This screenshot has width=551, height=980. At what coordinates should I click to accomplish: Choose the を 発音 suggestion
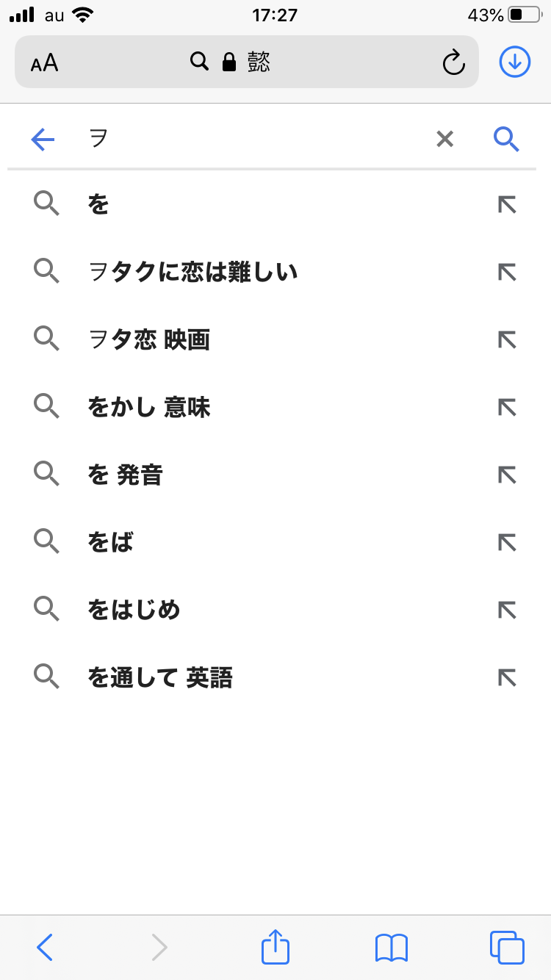(x=125, y=475)
